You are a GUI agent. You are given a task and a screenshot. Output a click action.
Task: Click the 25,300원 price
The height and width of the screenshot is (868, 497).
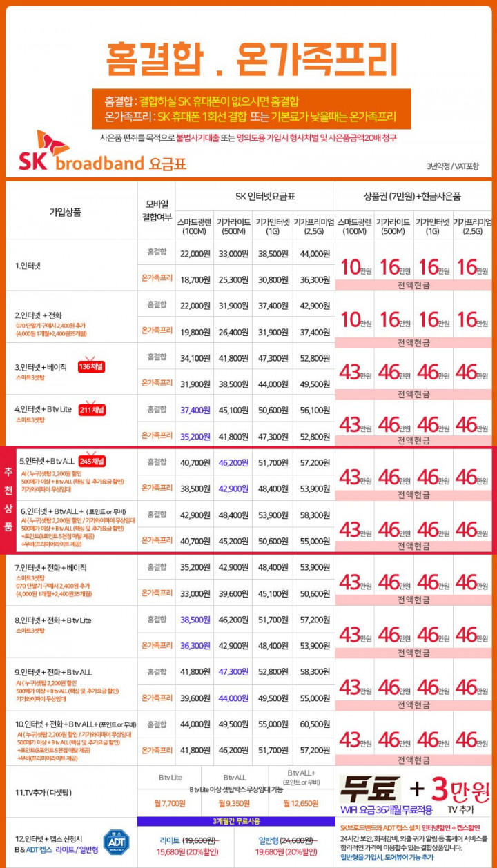click(234, 279)
